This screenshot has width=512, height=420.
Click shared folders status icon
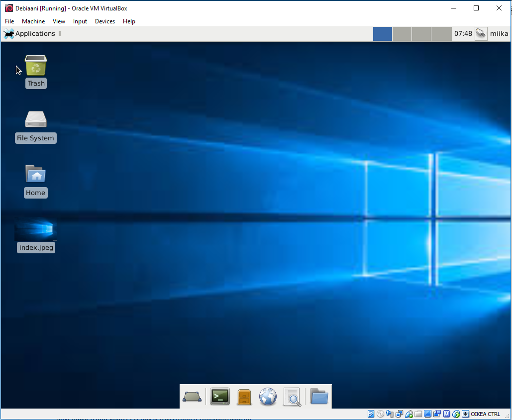point(418,414)
